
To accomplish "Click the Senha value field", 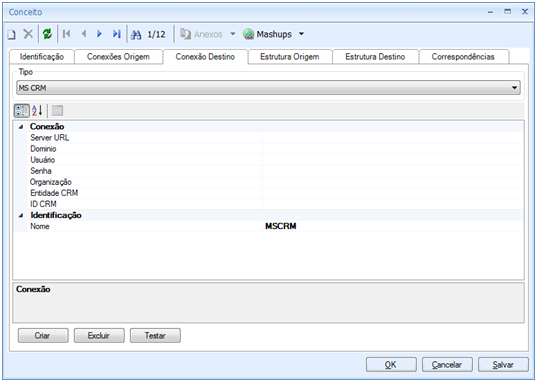I will pyautogui.click(x=393, y=171).
